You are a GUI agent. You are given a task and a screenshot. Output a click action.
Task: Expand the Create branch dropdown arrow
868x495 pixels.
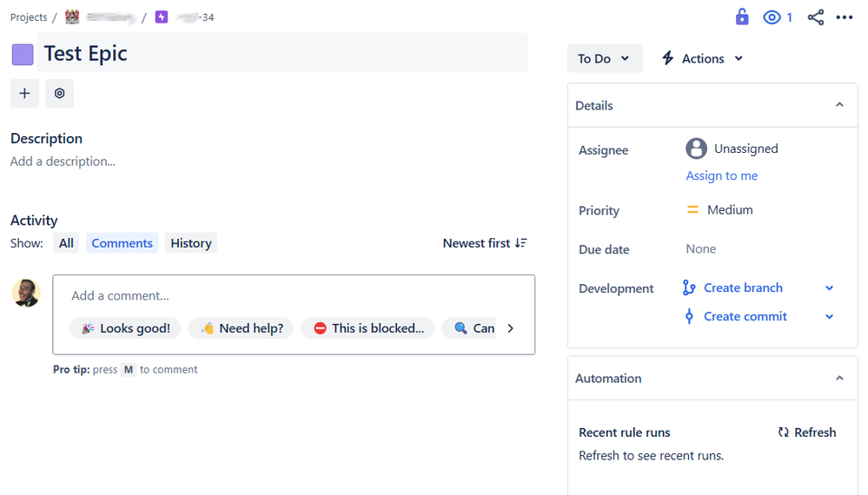point(829,288)
